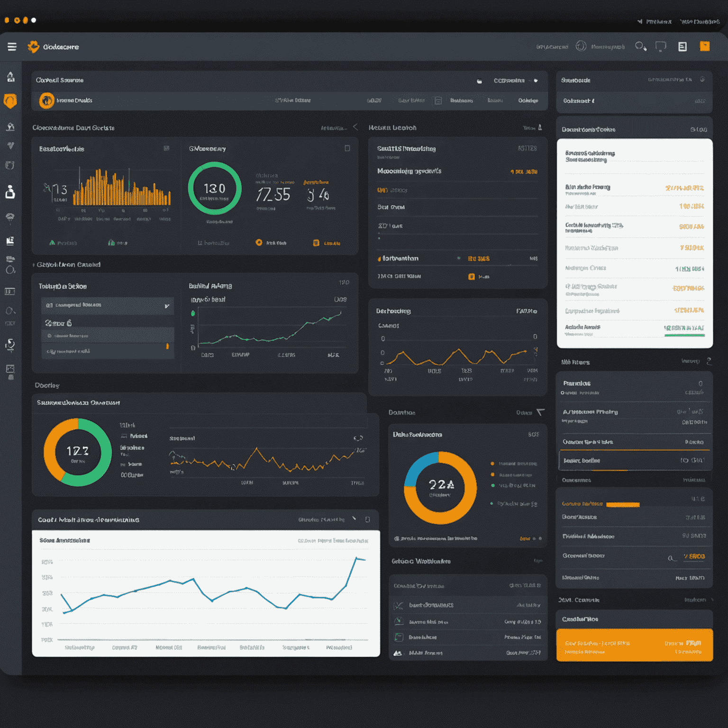
Task: Click orange 'more' link under blue-orange donut
Action: point(525,538)
